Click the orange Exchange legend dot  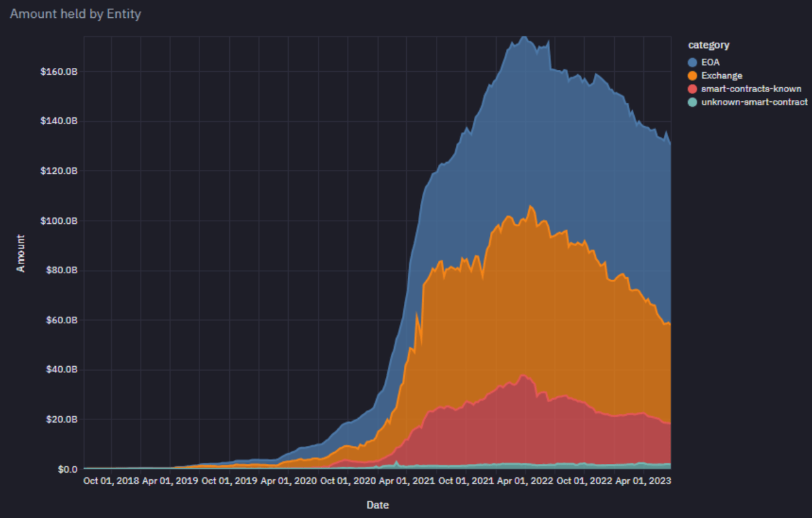tap(693, 76)
